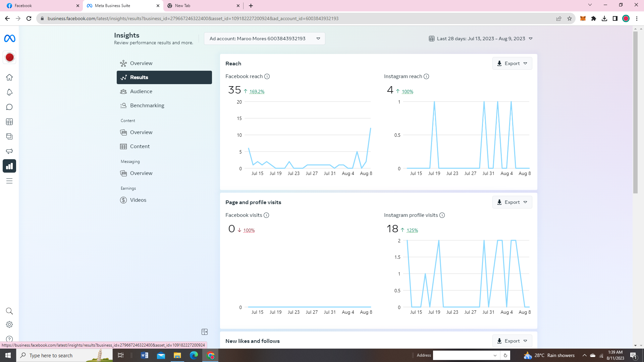Open Overview under Messaging section
Viewport: 644px width, 362px height.
pyautogui.click(x=164, y=173)
